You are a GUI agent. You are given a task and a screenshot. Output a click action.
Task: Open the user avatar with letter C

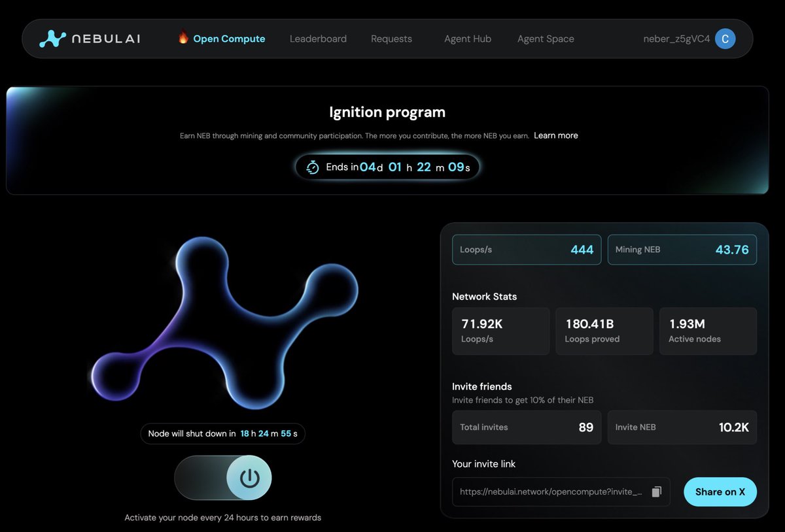tap(725, 39)
